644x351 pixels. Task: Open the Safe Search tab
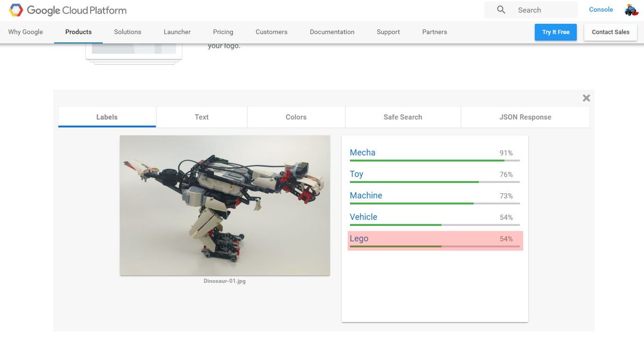402,116
